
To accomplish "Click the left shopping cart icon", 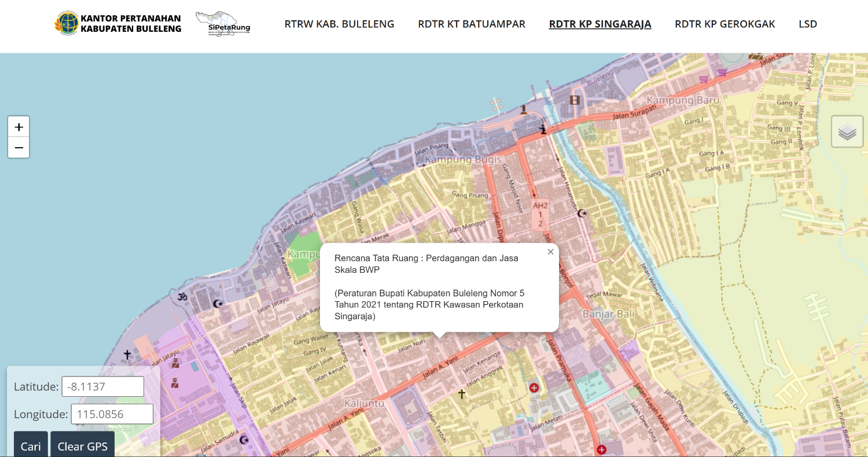I will click(704, 79).
